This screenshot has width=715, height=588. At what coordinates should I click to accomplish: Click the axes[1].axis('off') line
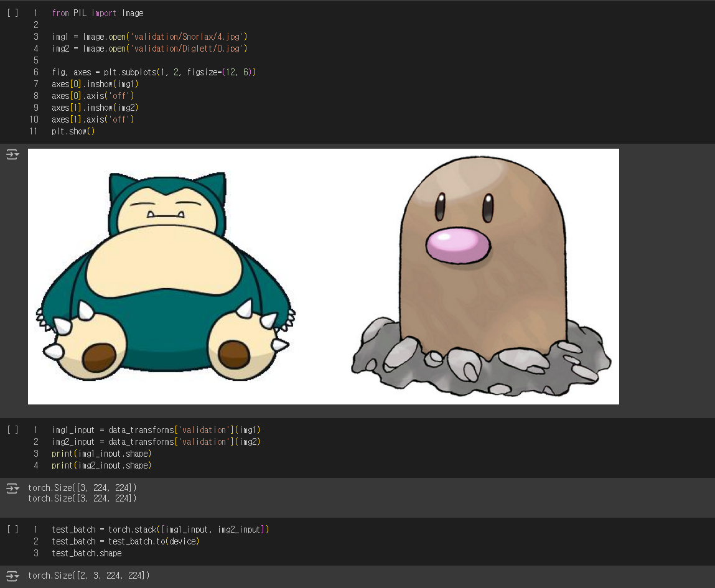point(93,119)
